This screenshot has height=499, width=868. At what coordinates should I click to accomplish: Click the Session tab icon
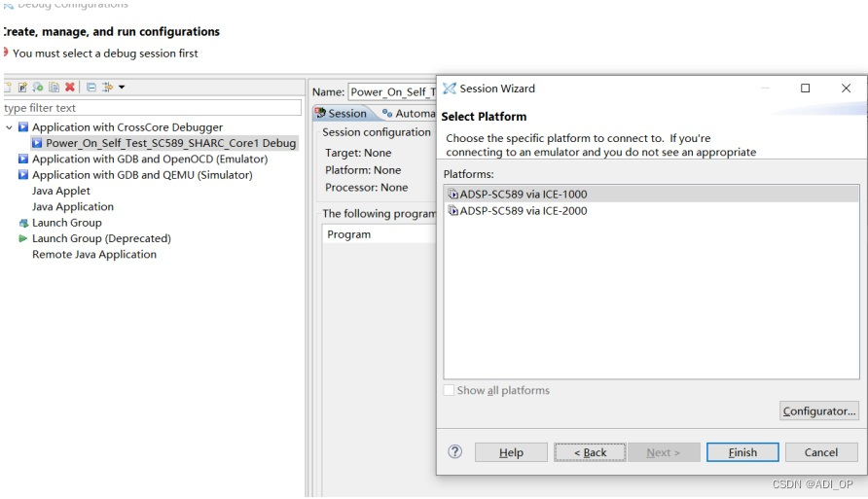pos(320,114)
